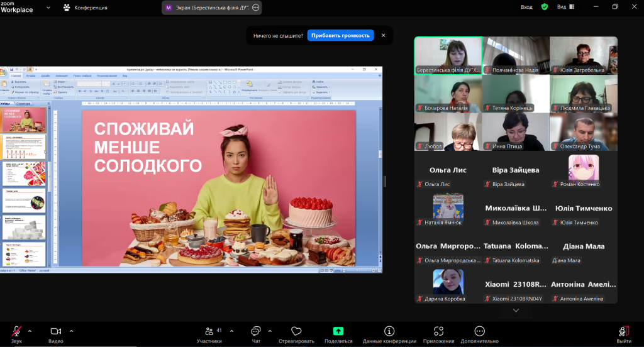Dismiss the Ничего не слышите notification
Image resolution: width=644 pixels, height=347 pixels.
click(x=383, y=35)
